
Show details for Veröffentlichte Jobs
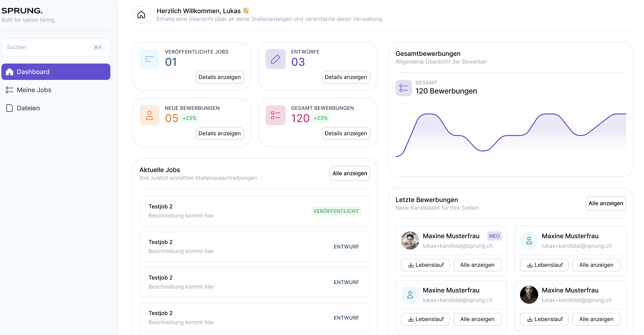pyautogui.click(x=219, y=77)
